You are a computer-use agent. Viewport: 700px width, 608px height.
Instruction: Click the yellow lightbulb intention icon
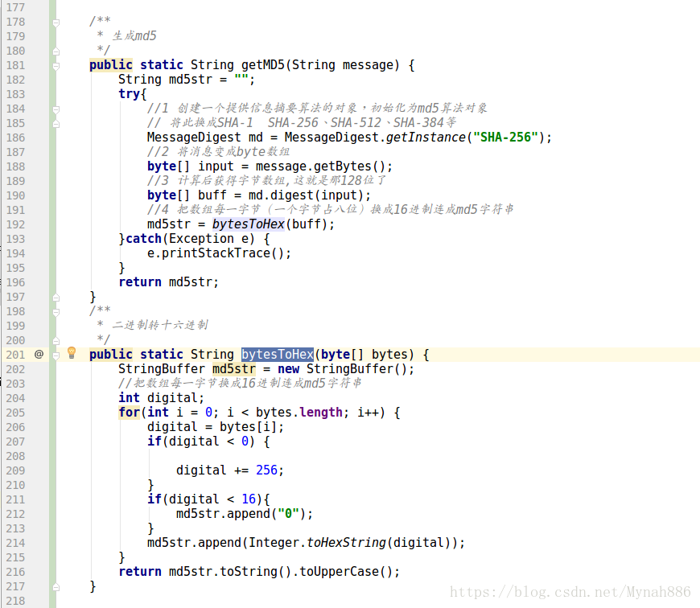click(x=72, y=353)
